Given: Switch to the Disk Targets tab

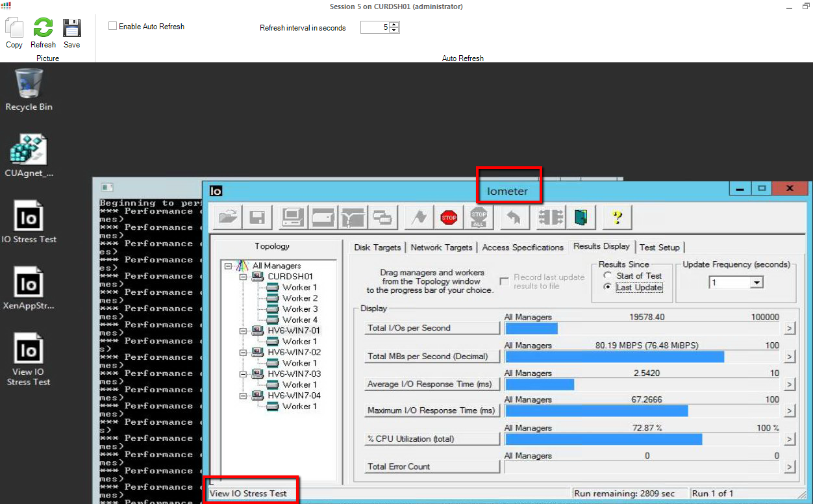Looking at the screenshot, I should click(x=377, y=247).
